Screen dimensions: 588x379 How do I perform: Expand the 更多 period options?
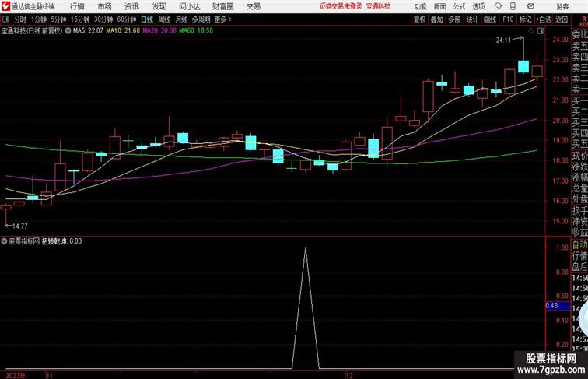coord(223,19)
